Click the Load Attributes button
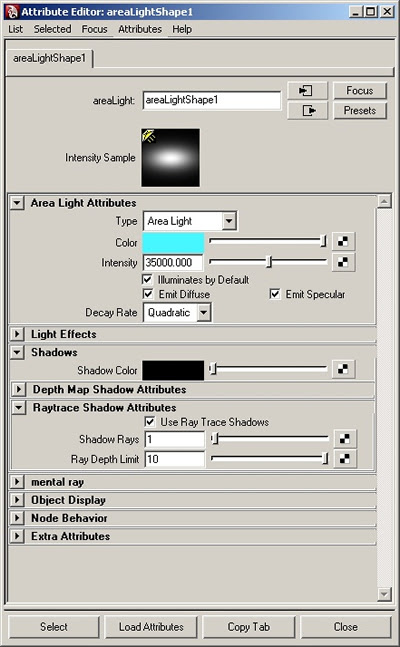The image size is (400, 647). click(x=151, y=627)
